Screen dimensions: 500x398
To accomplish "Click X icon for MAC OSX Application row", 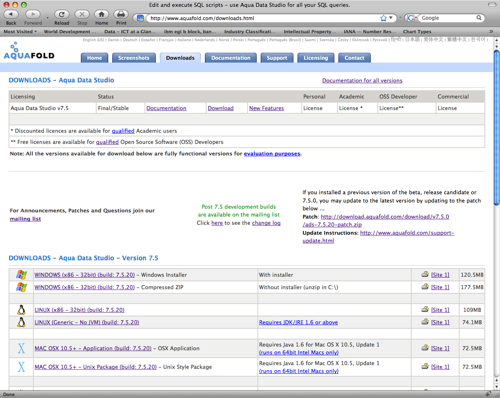I will point(21,348).
